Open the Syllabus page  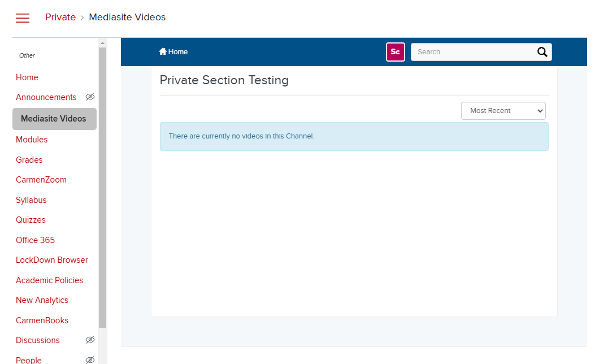click(x=31, y=200)
